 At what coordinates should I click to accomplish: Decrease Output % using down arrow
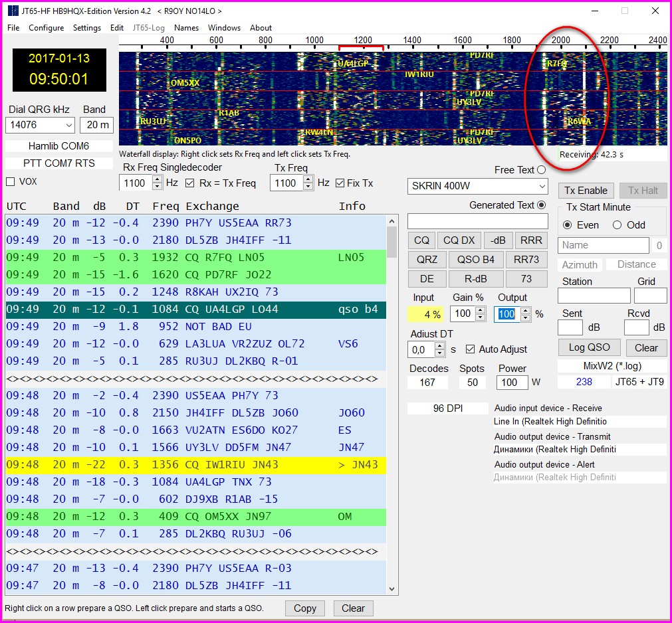click(x=526, y=317)
